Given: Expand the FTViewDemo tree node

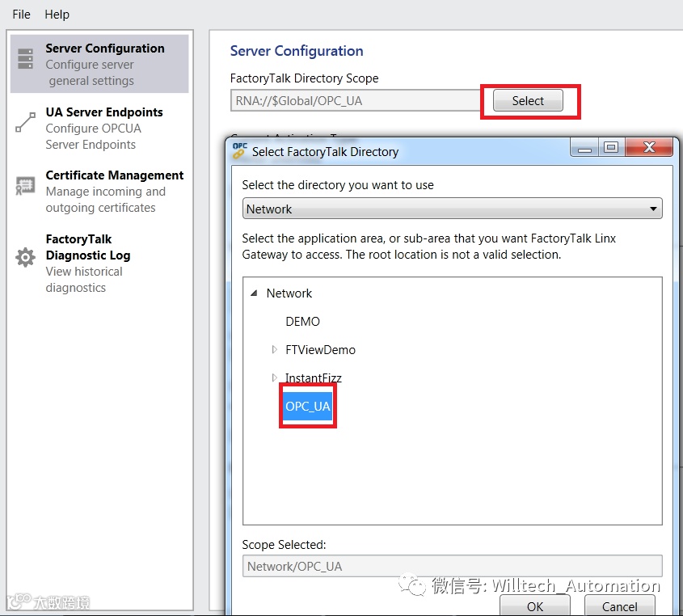Looking at the screenshot, I should 274,349.
